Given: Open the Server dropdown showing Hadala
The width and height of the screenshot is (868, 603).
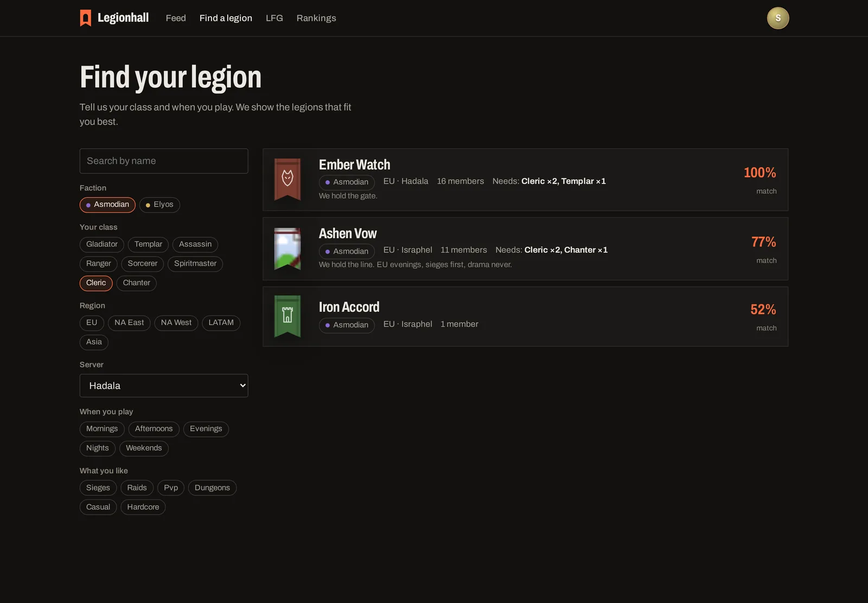Looking at the screenshot, I should pyautogui.click(x=164, y=385).
